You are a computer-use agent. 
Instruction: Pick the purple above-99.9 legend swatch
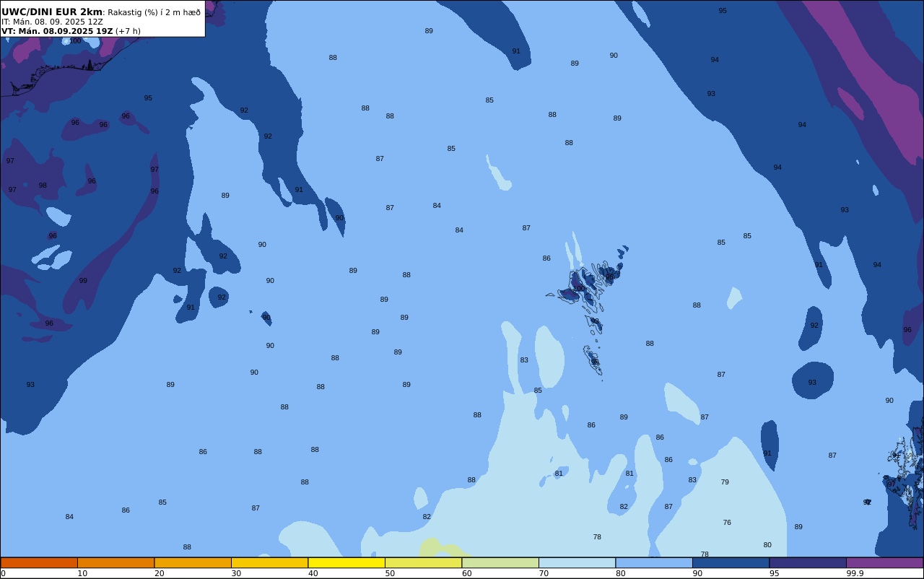(884, 562)
